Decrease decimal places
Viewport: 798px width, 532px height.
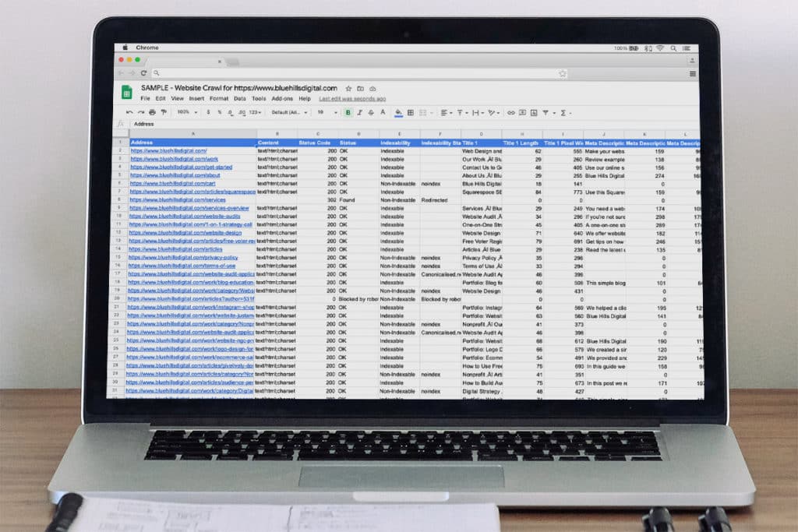[x=230, y=112]
